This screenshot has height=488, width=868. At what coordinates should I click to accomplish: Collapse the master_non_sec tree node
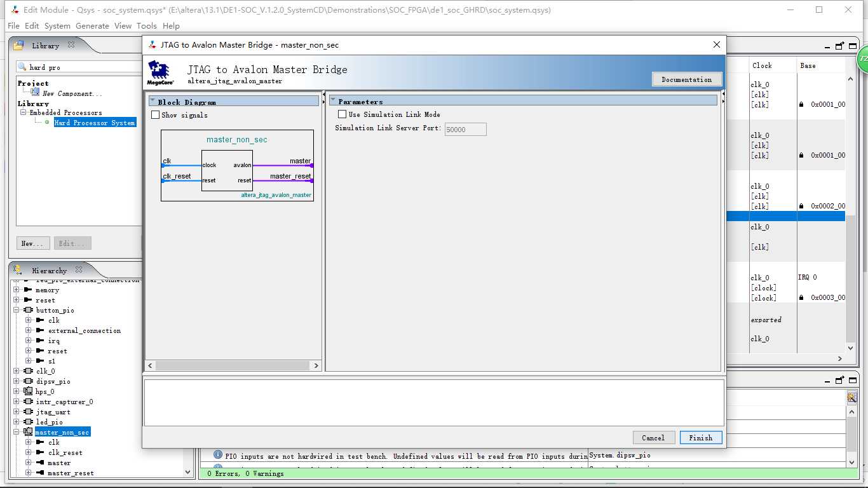pos(17,432)
